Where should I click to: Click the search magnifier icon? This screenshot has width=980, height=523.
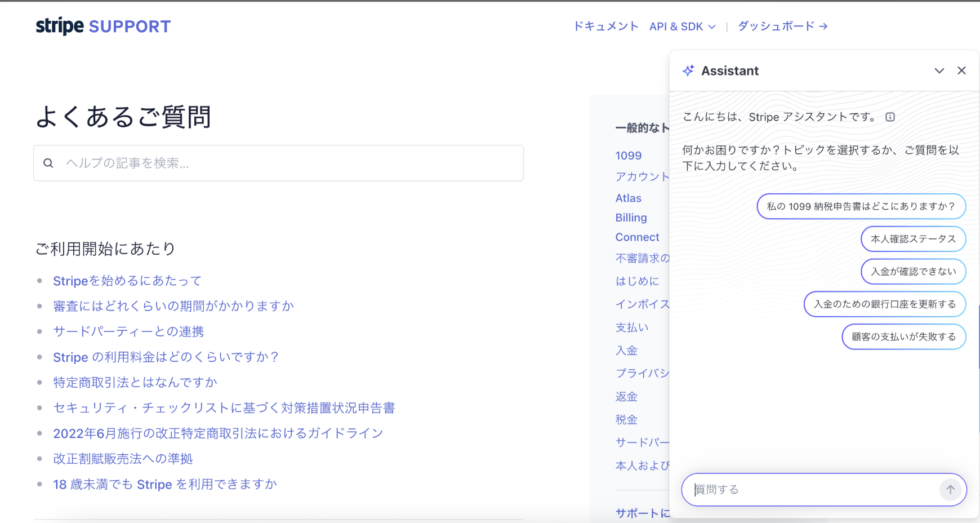pyautogui.click(x=48, y=163)
